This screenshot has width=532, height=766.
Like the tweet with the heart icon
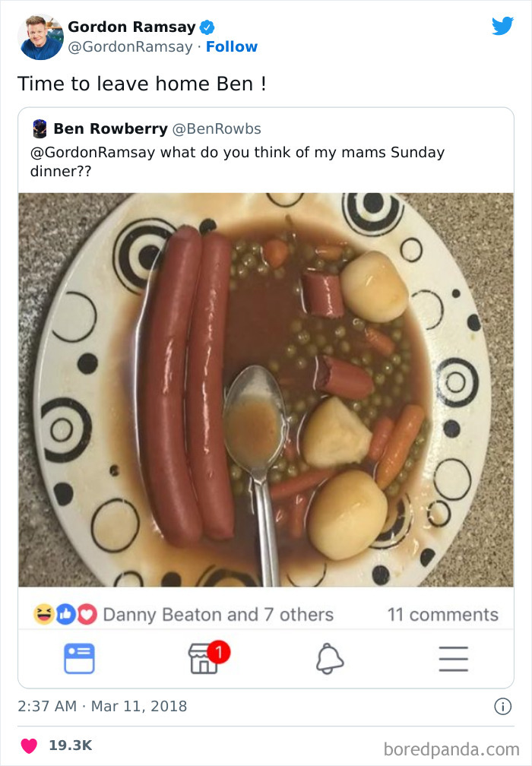pyautogui.click(x=29, y=745)
